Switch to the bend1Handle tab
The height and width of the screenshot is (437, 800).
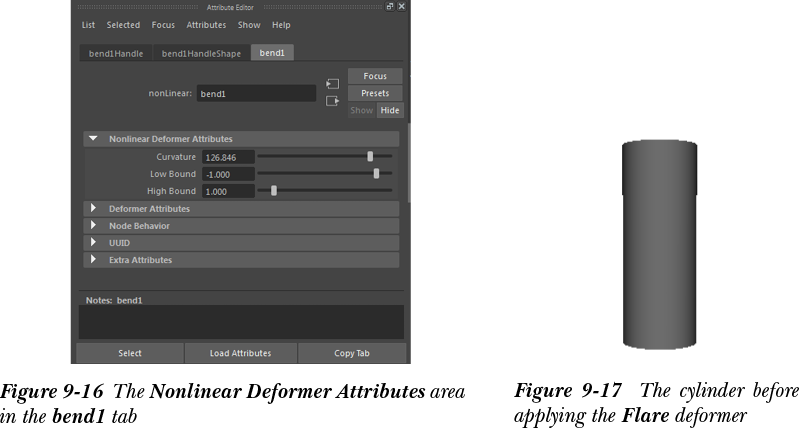(114, 53)
